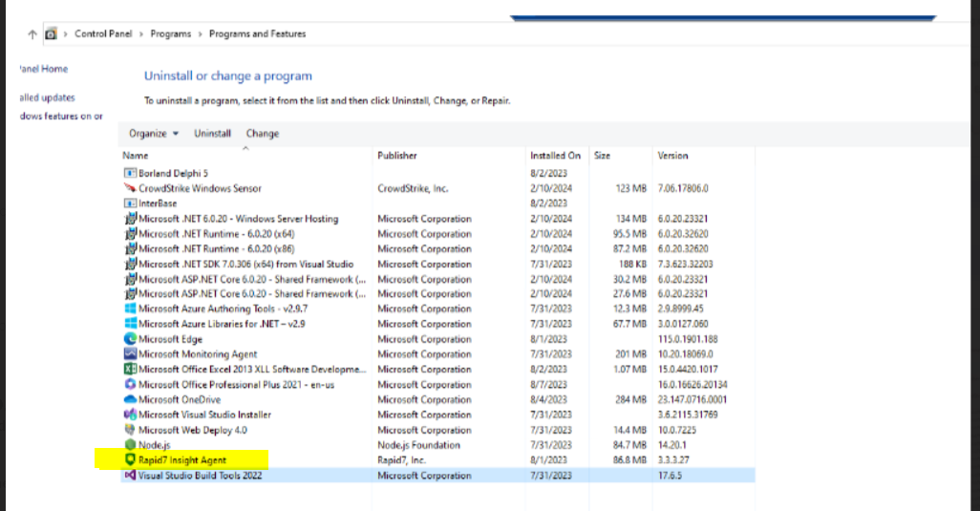
Task: Click the up arrow navigation icon
Action: [x=32, y=34]
